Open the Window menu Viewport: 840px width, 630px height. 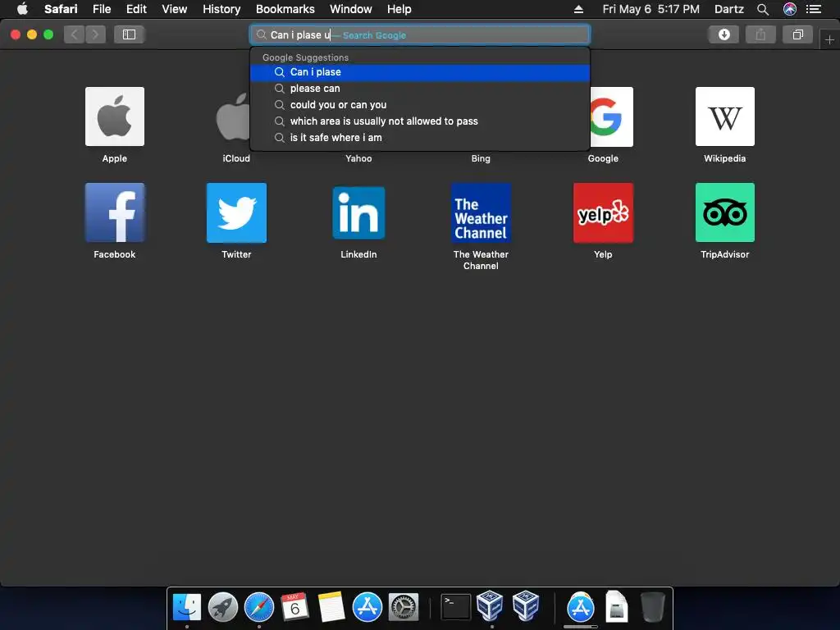351,9
